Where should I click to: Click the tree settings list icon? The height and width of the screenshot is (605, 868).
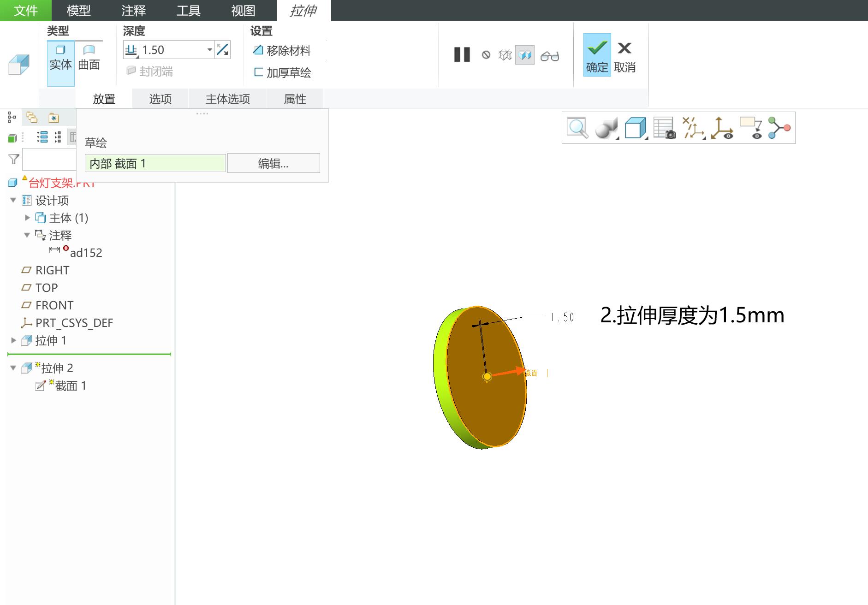42,137
